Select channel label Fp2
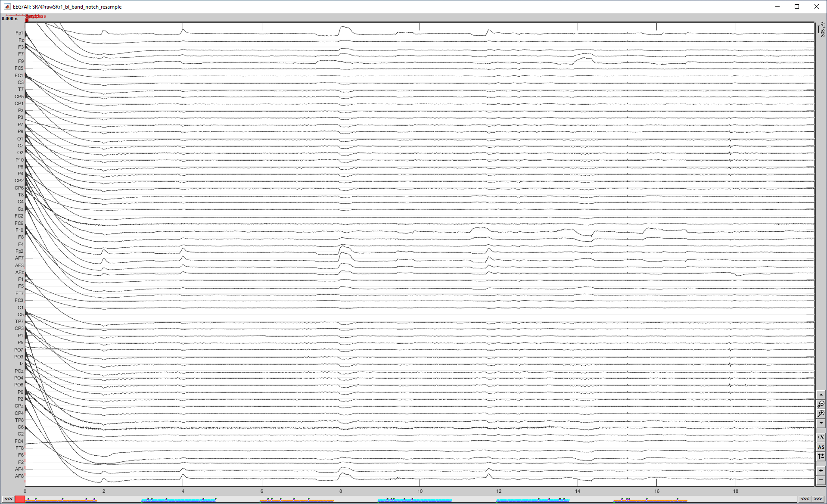Screen dimensions: 827x504 [19, 251]
